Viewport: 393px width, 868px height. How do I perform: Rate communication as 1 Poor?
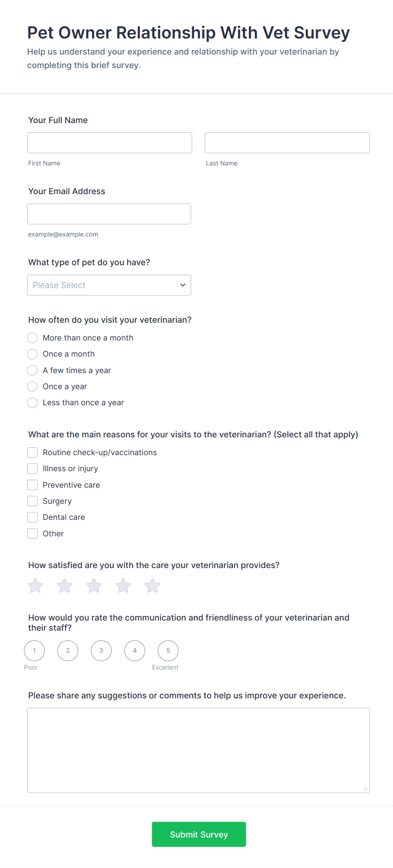(x=34, y=651)
